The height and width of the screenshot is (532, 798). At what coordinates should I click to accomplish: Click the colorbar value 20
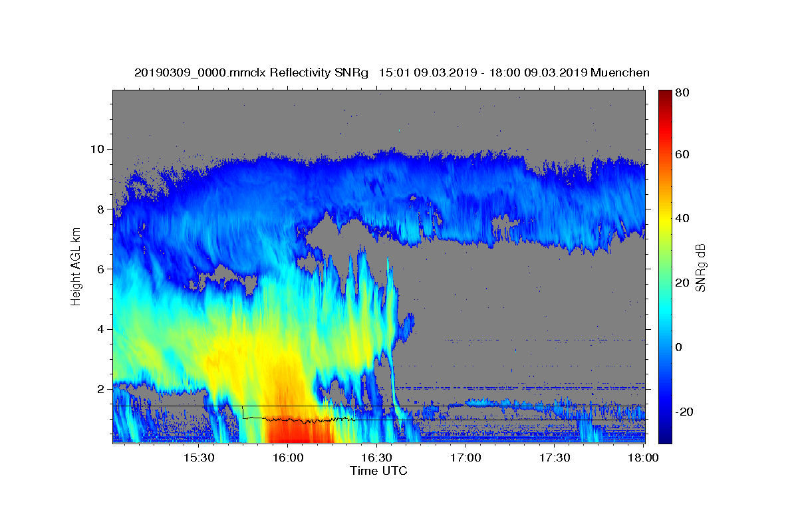coord(682,283)
